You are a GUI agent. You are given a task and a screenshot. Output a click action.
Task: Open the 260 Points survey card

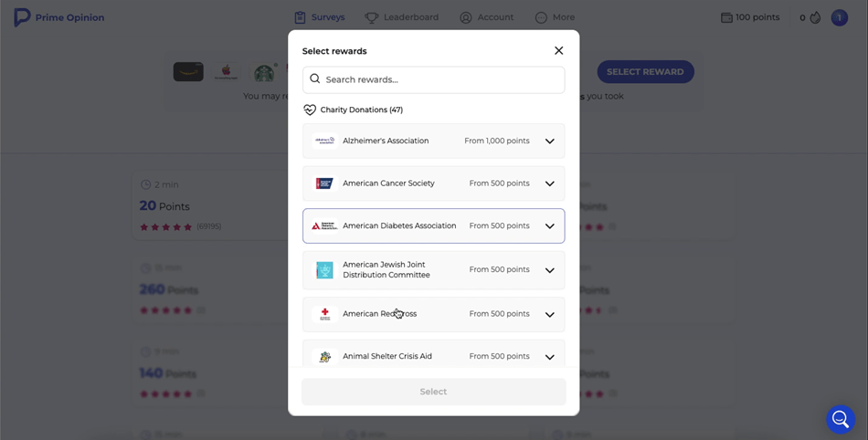210,289
